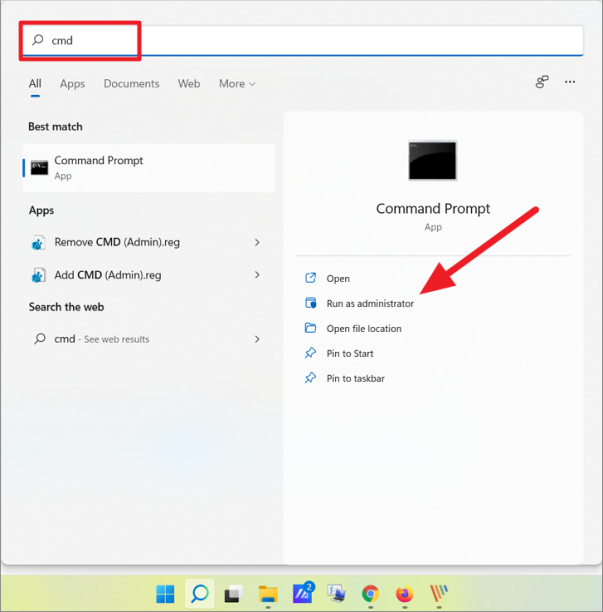The height and width of the screenshot is (612, 603).
Task: Switch to the Documents filter tab
Action: [131, 84]
